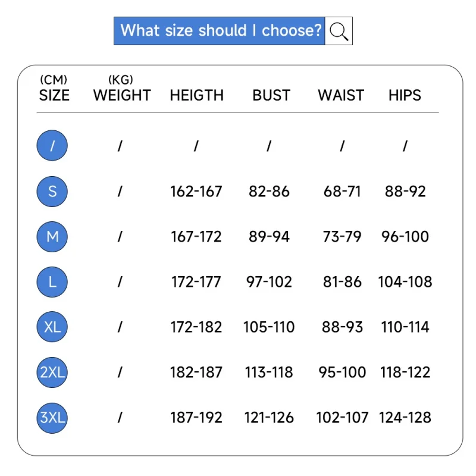Viewport: 476px width, 476px height.
Task: Click the 124-128 hips value for 3XL
Action: point(405,418)
